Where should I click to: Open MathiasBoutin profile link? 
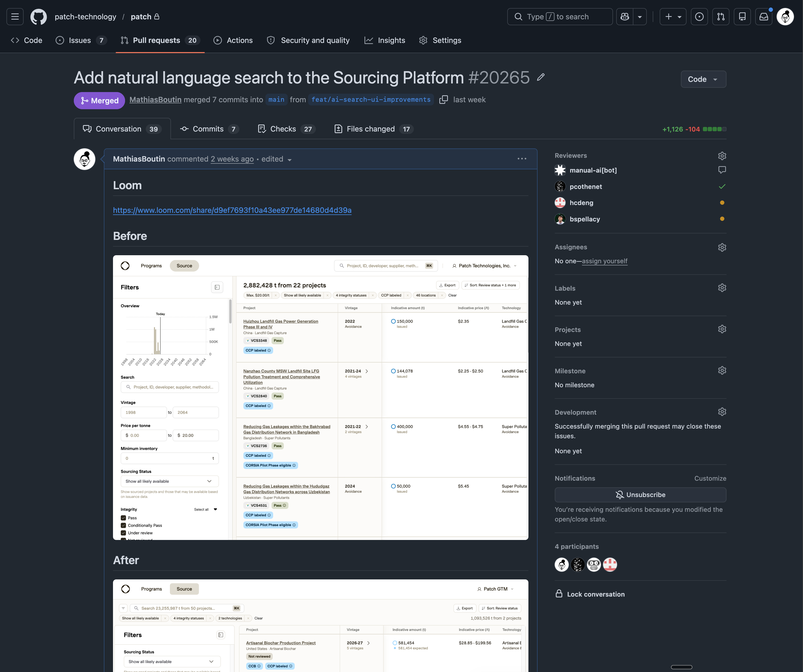point(155,100)
